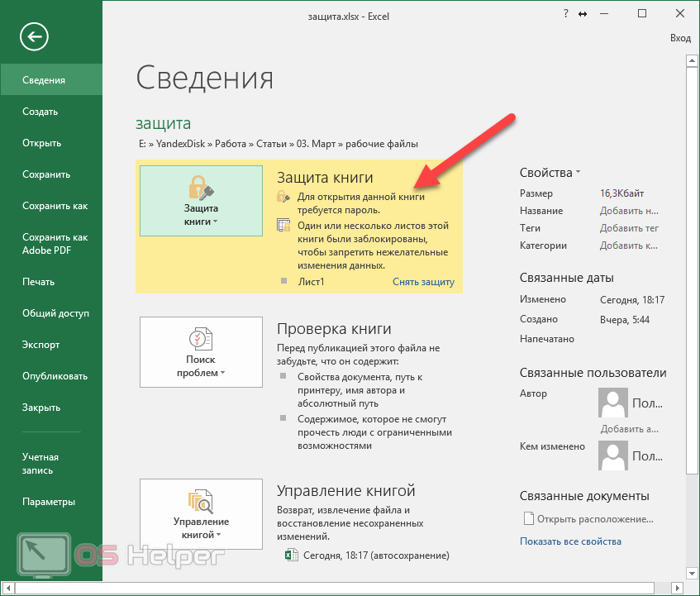Select the Сведения menu item
The width and height of the screenshot is (700, 596).
pyautogui.click(x=51, y=80)
